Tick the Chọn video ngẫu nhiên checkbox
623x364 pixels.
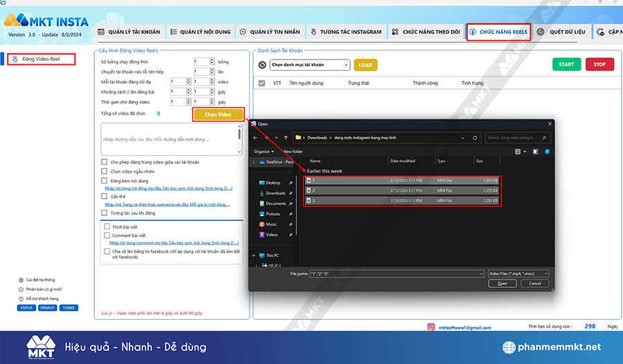104,171
